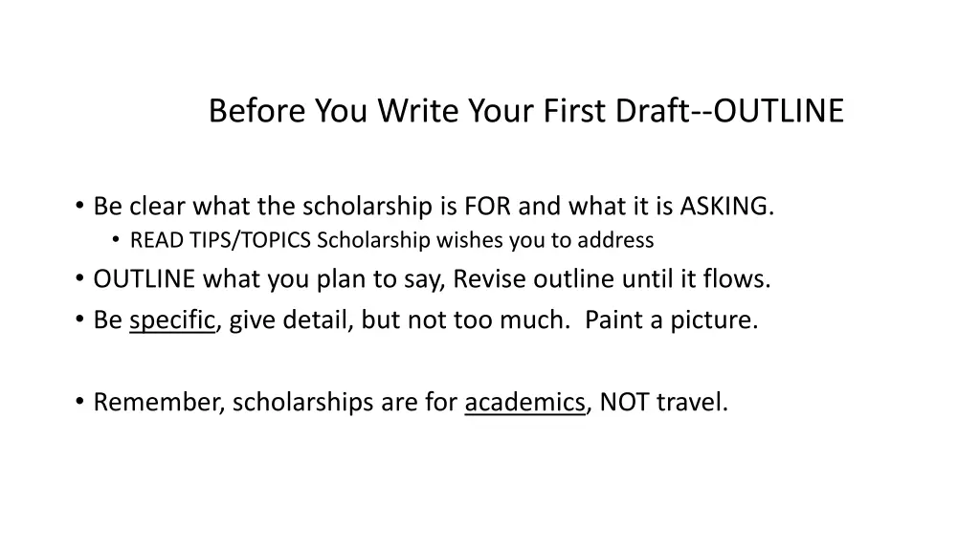Click the underlined word "academics"
The width and height of the screenshot is (980, 551).
click(x=524, y=403)
